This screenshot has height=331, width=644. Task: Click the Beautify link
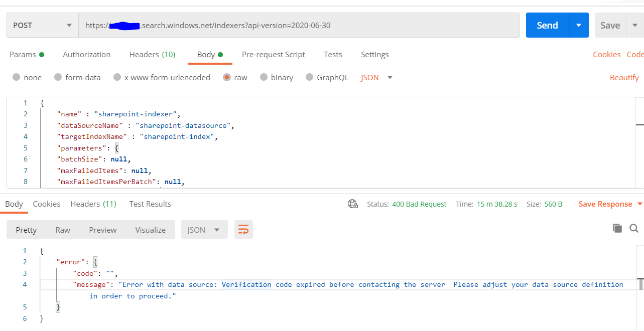pyautogui.click(x=624, y=77)
